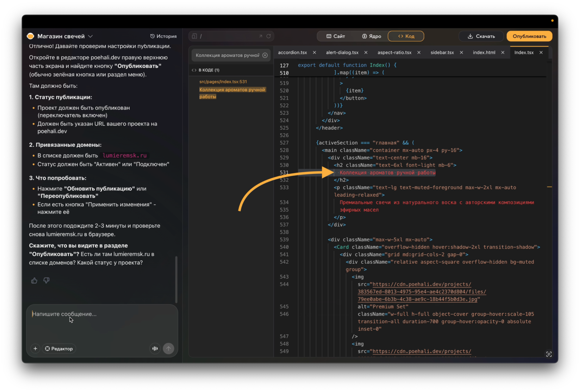Click the Скачать download button

(481, 36)
